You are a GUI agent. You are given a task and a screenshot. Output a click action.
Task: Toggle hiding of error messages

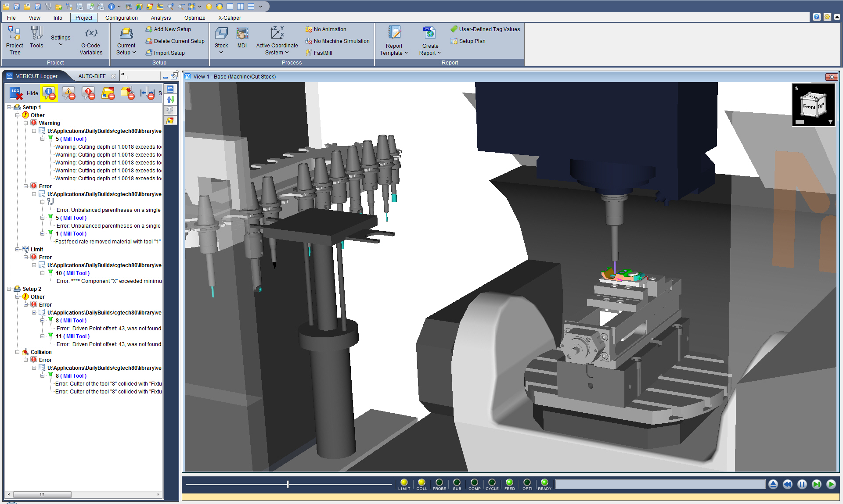pos(88,93)
